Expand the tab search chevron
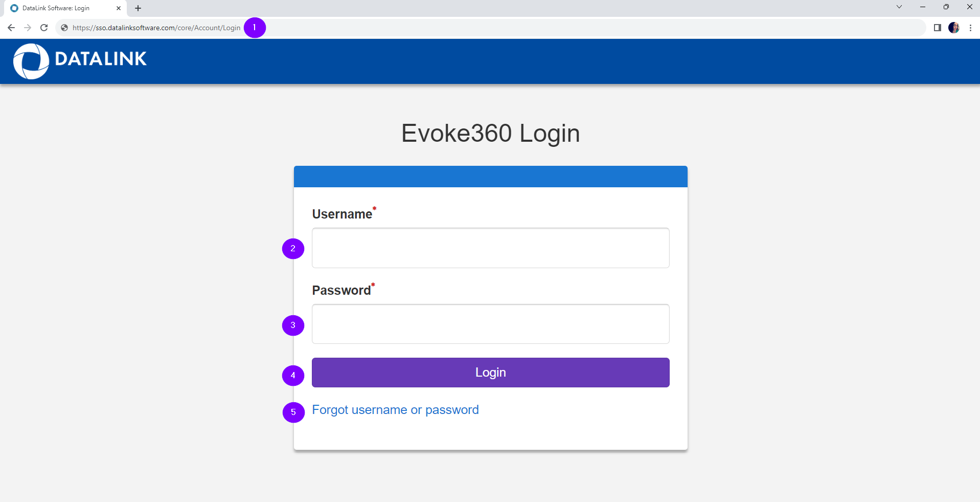The height and width of the screenshot is (502, 980). pyautogui.click(x=899, y=7)
